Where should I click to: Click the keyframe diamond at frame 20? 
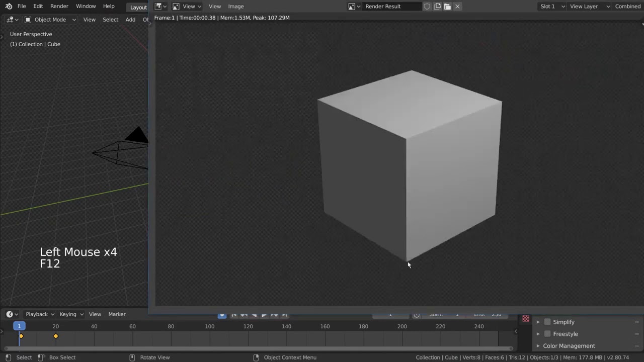[x=56, y=336]
